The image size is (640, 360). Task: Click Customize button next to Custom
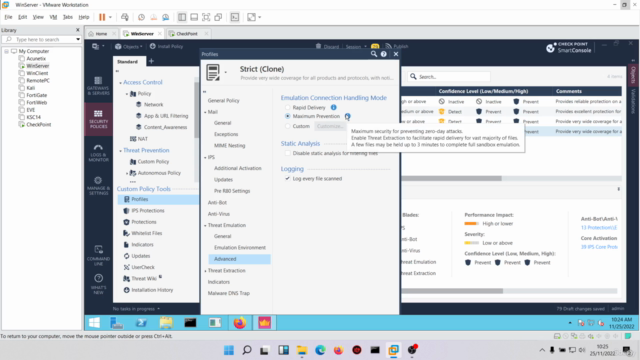330,126
